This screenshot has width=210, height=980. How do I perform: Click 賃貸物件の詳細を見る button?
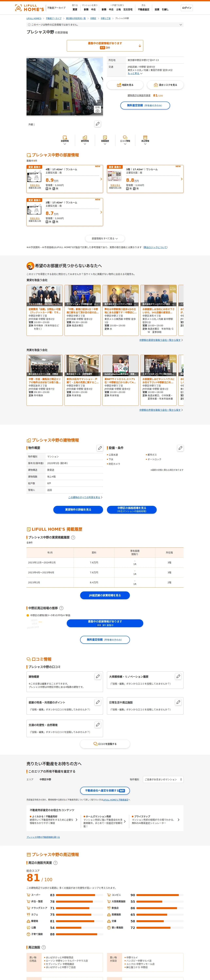(78, 509)
